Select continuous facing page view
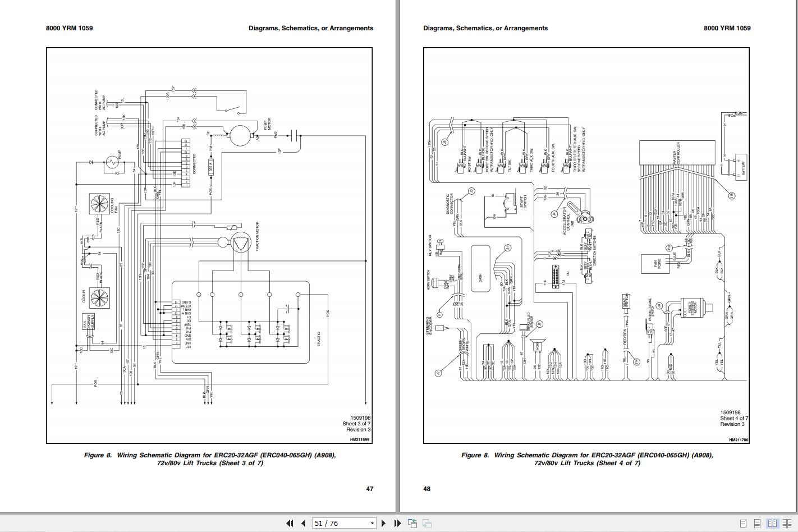Screen dimensions: 798x532 pyautogui.click(x=786, y=524)
